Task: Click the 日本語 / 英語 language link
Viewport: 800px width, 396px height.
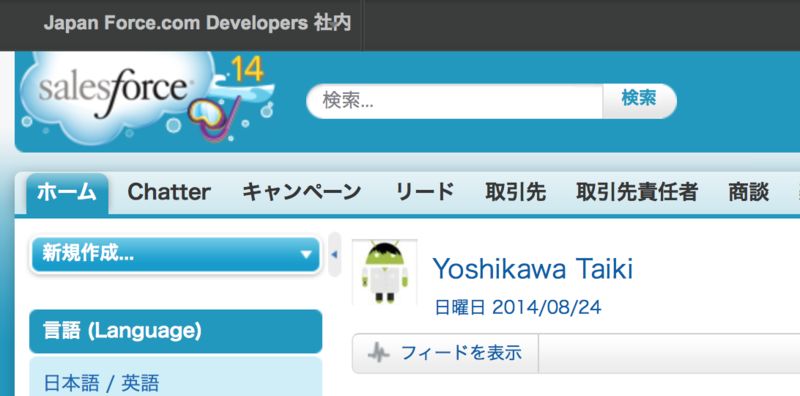Action: pos(102,383)
